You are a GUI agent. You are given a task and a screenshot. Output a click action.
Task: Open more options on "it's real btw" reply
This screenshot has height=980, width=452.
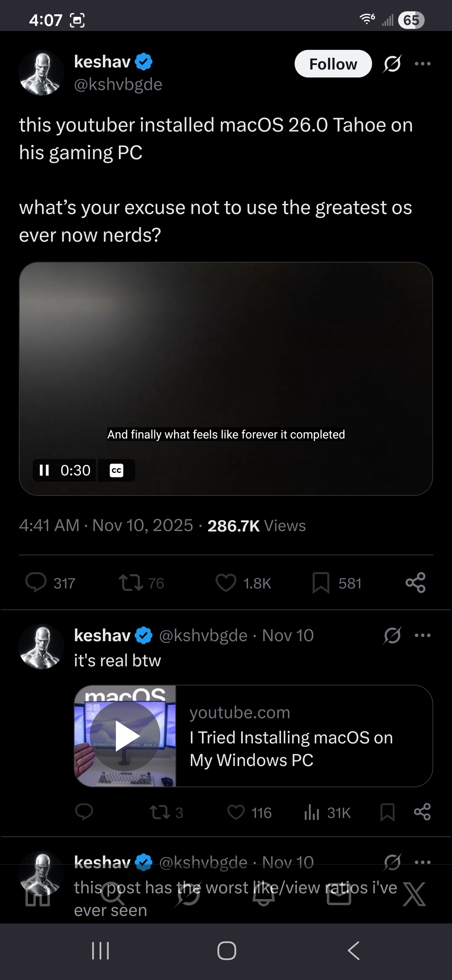422,635
